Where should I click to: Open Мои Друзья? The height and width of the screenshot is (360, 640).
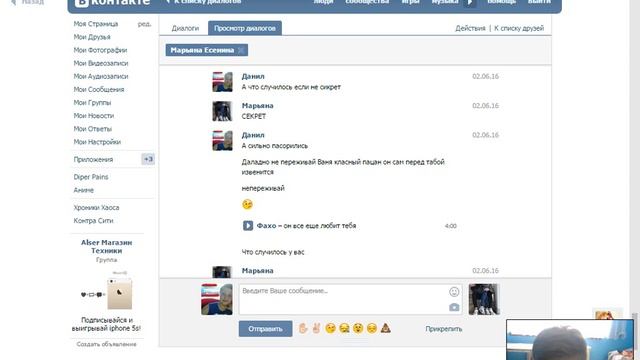pyautogui.click(x=92, y=37)
